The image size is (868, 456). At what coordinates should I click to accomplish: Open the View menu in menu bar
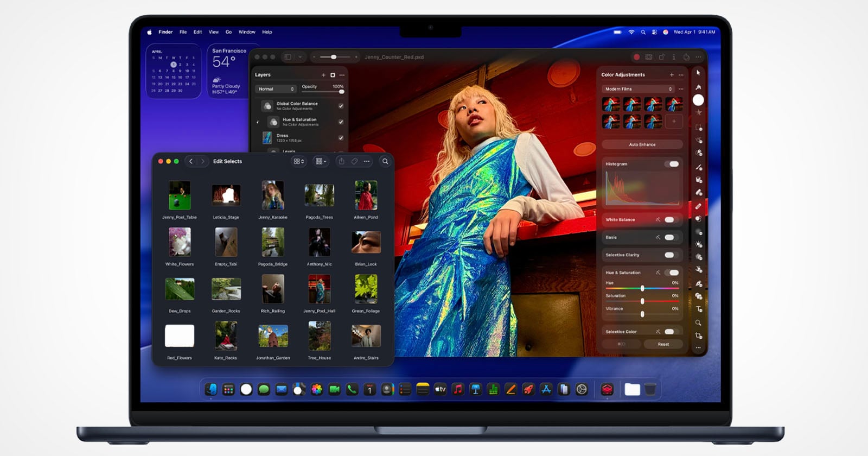tap(214, 32)
